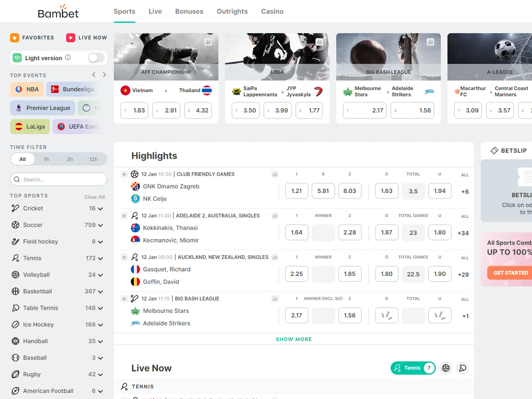This screenshot has height=399, width=532.
Task: Show next top events with right arrow
Action: tap(104, 75)
